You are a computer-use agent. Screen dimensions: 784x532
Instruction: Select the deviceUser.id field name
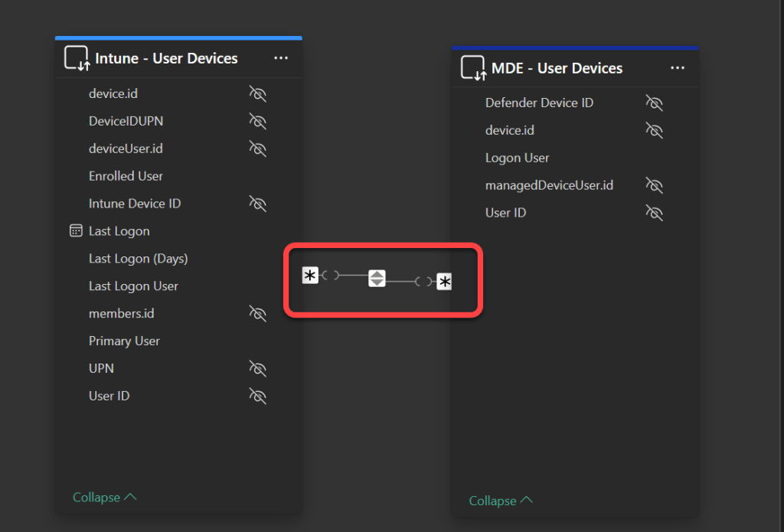(126, 149)
